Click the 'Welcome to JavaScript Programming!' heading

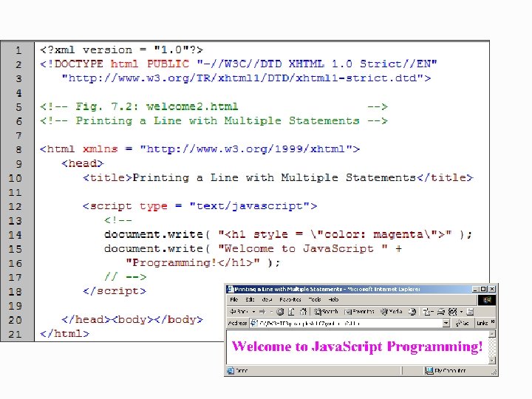[x=357, y=347]
